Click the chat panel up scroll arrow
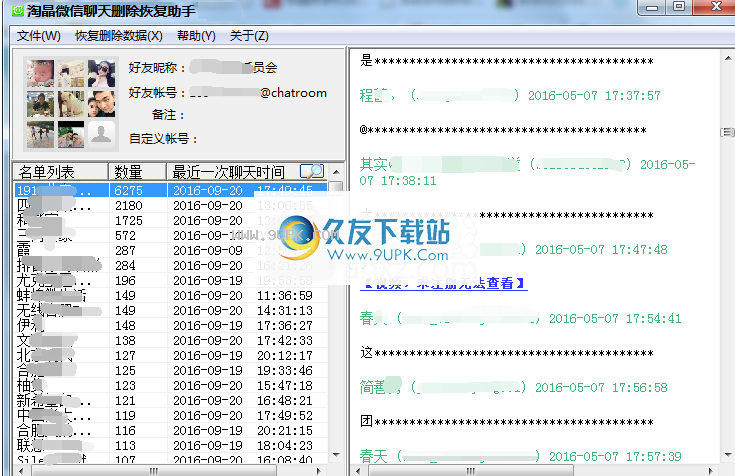The height and width of the screenshot is (476, 735). (728, 59)
